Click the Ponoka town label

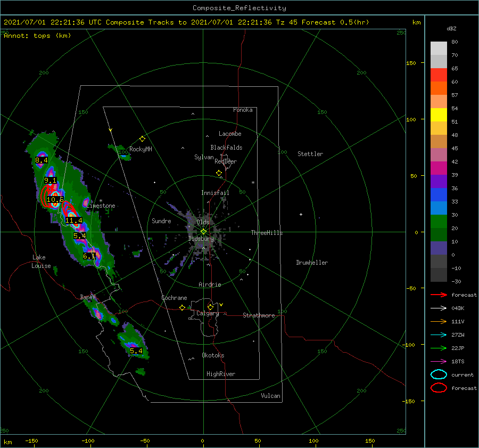pos(243,110)
